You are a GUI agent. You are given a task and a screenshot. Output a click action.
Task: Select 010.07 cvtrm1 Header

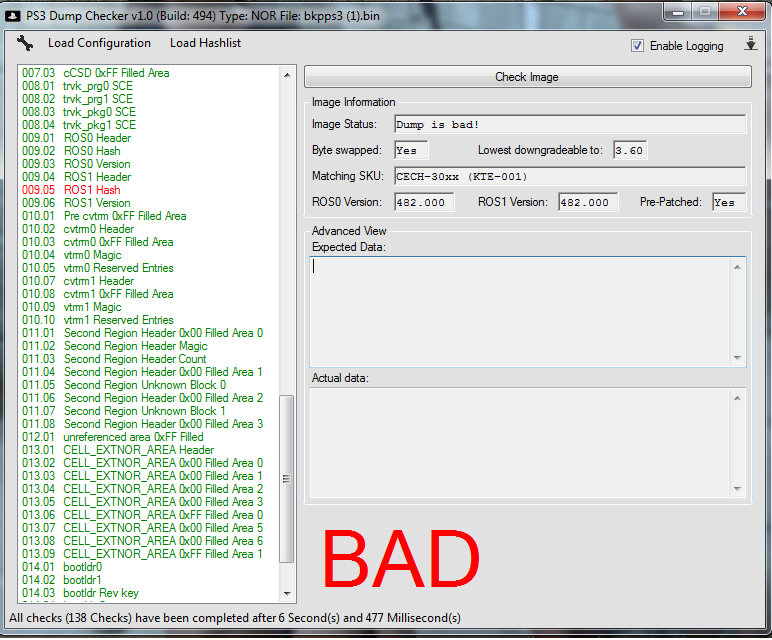78,281
